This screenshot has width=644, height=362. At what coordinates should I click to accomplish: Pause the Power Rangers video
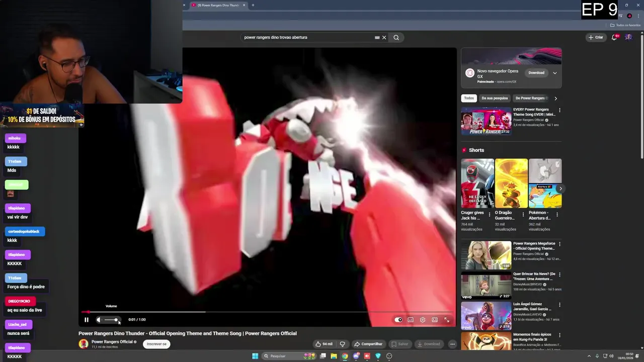pyautogui.click(x=86, y=320)
